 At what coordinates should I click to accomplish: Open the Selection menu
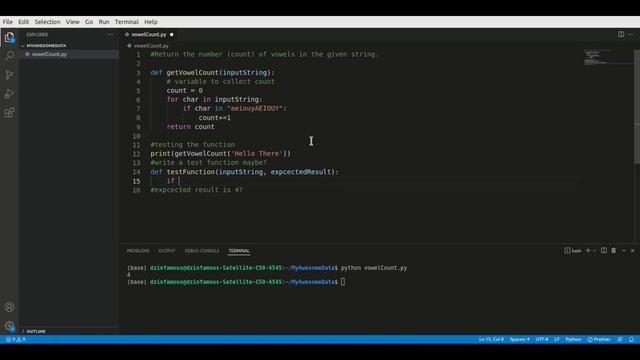coord(47,22)
